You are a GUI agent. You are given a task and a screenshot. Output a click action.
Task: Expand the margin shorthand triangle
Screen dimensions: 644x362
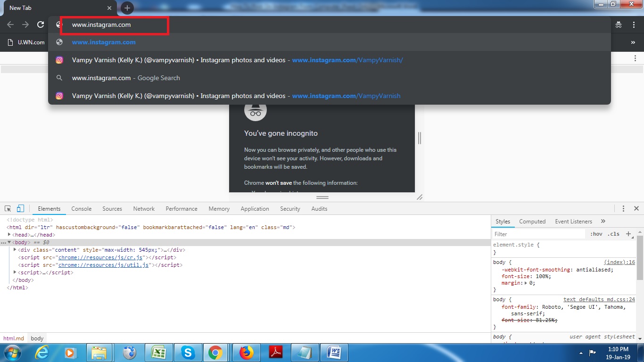tap(526, 283)
